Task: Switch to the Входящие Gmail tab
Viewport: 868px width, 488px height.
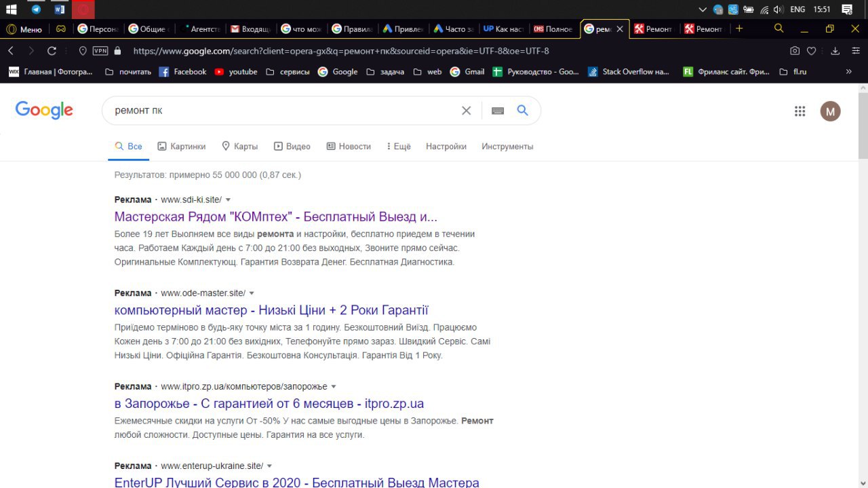Action: [x=250, y=29]
